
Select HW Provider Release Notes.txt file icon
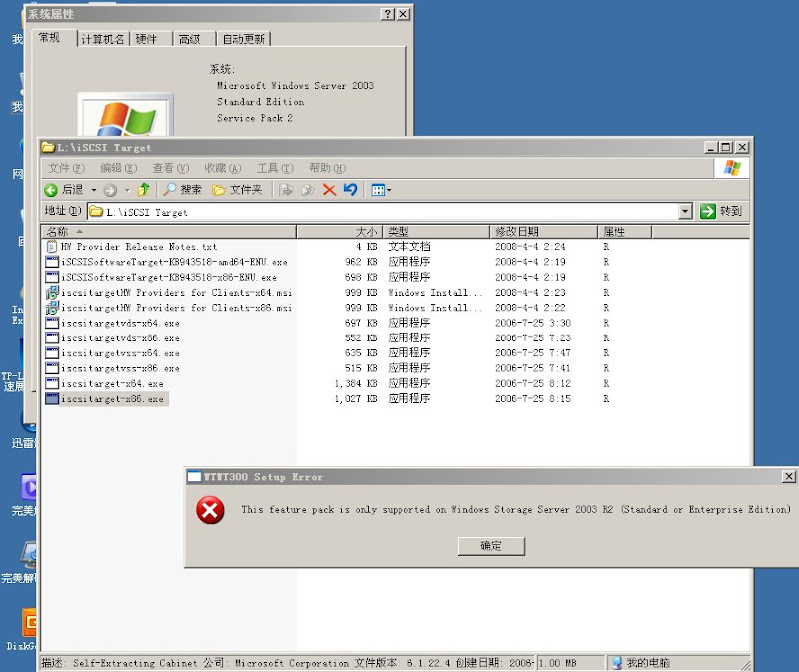[52, 247]
